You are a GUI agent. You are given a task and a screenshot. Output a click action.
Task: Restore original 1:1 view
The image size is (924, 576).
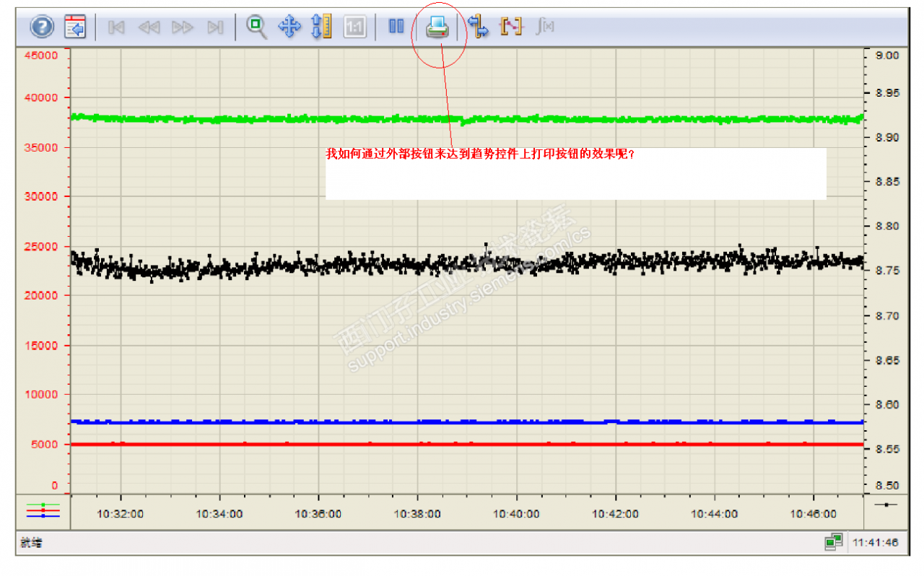pos(354,27)
